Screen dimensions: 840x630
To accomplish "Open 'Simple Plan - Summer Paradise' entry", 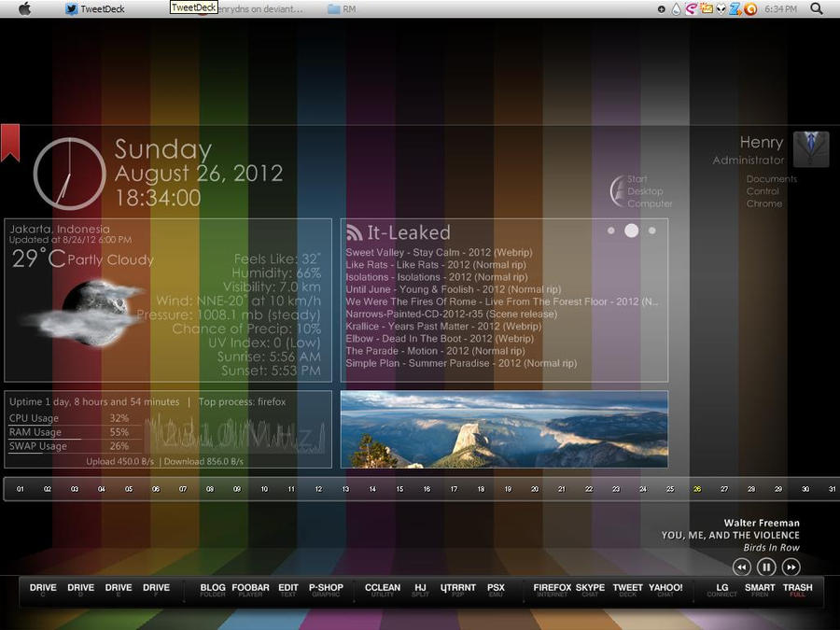I will [461, 363].
